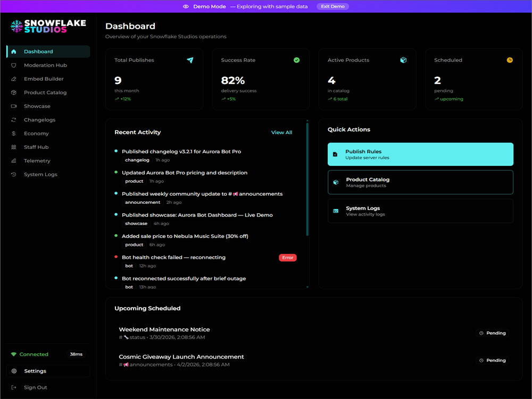Click the Staff Hub building icon
The width and height of the screenshot is (532, 399).
[x=14, y=147]
